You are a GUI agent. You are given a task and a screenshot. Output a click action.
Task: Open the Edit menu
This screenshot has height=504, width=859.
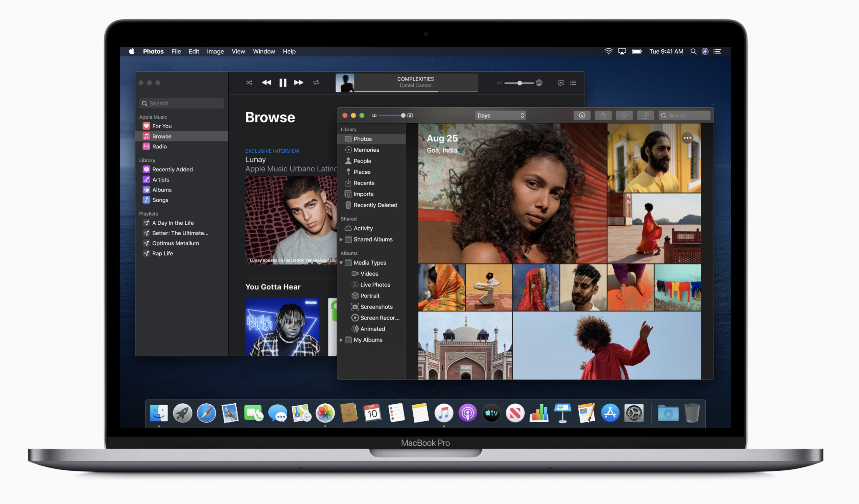click(194, 51)
